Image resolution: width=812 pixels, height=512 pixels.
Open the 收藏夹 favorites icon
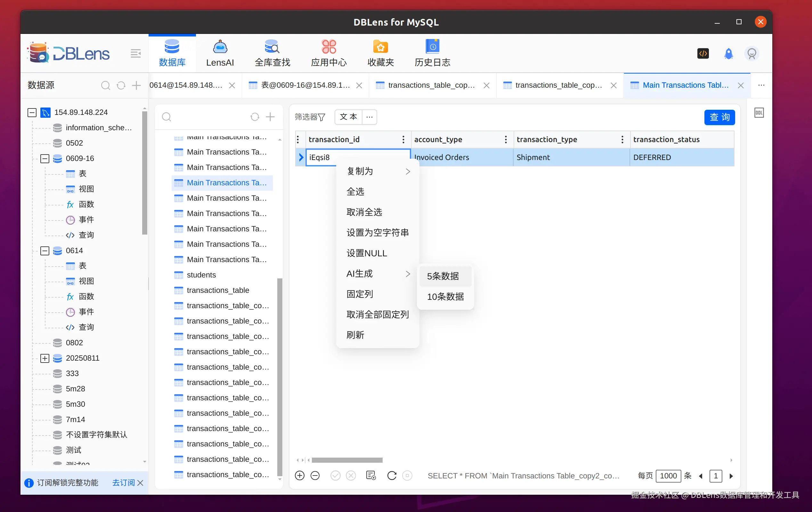(x=380, y=47)
